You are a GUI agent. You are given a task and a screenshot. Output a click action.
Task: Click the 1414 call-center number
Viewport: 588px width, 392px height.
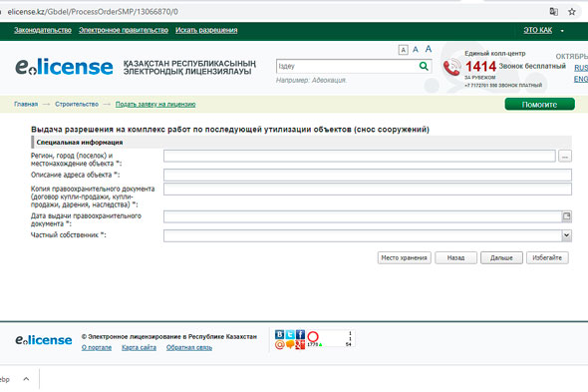point(480,67)
